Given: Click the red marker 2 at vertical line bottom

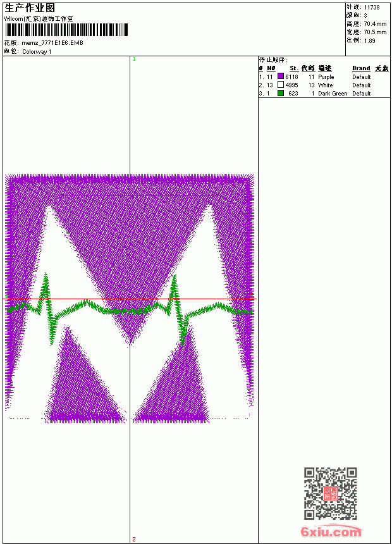Looking at the screenshot, I should 134,539.
